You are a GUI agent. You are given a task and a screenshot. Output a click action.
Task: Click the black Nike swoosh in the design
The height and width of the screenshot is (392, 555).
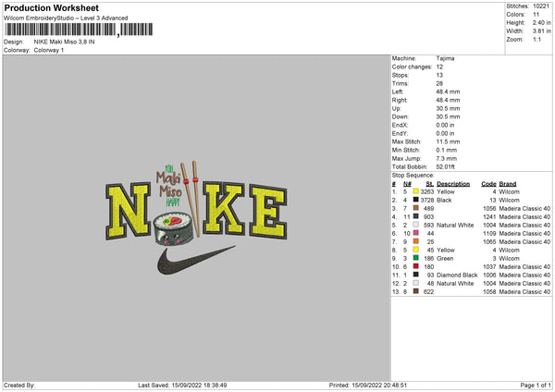196,261
